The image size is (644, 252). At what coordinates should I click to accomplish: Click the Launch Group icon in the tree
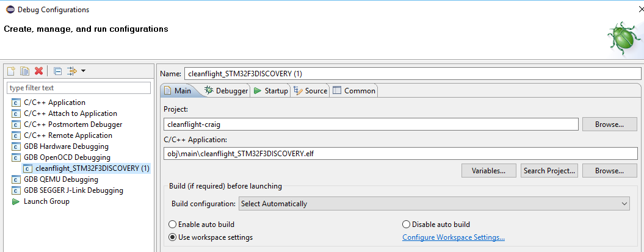click(16, 201)
